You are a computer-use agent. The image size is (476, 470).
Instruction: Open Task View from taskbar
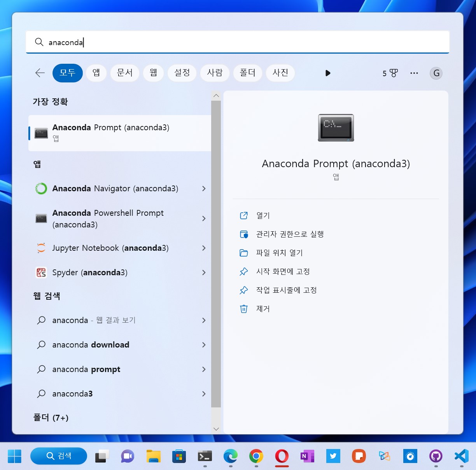coord(102,456)
